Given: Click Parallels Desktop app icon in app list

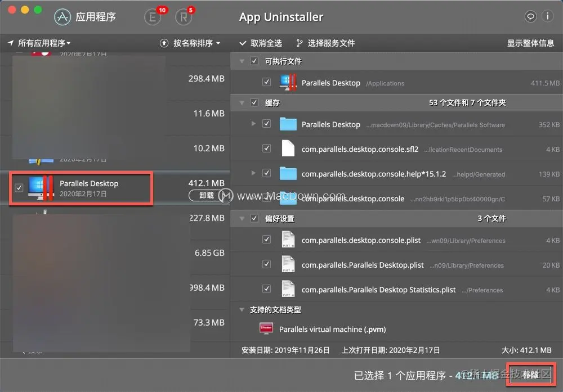Looking at the screenshot, I should click(x=41, y=188).
